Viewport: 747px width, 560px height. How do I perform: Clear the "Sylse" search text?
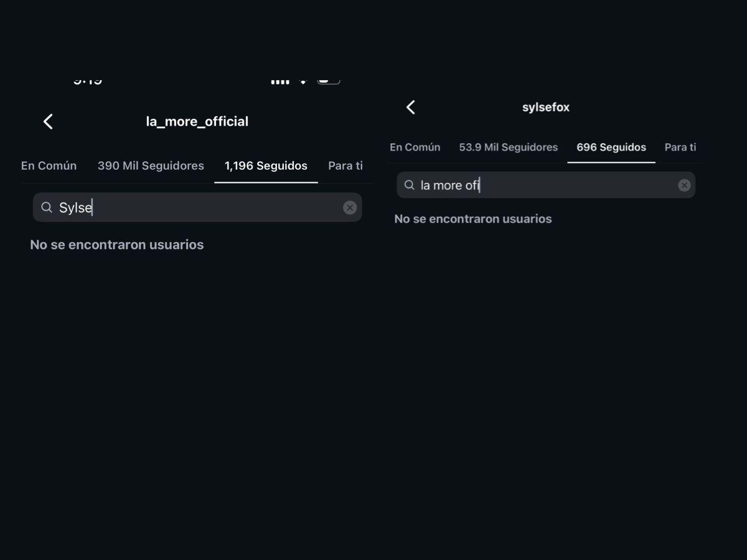click(350, 208)
